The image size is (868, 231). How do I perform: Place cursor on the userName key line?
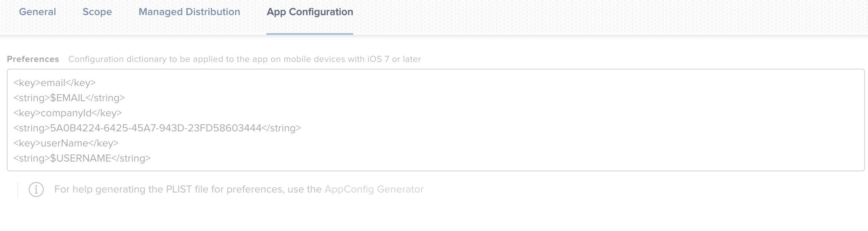point(66,143)
